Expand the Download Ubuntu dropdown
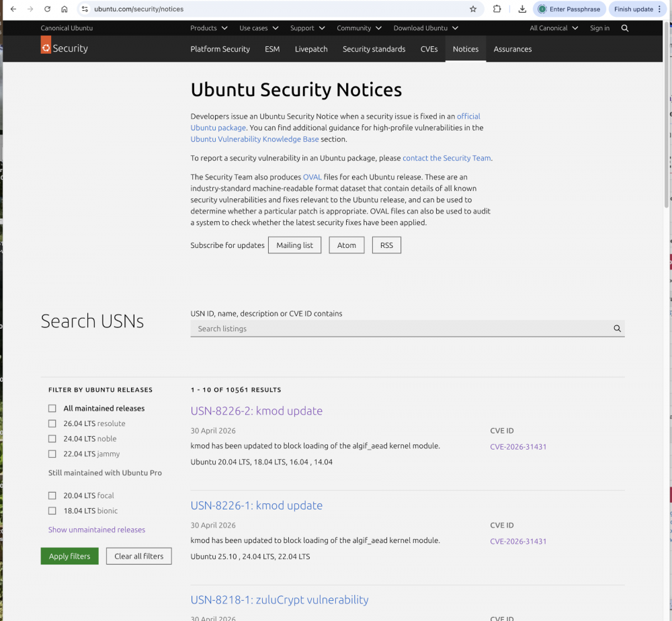 [x=426, y=28]
